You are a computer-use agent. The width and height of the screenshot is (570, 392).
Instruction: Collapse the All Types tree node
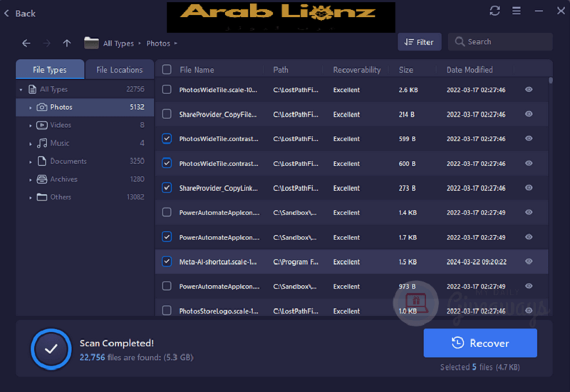tap(21, 90)
